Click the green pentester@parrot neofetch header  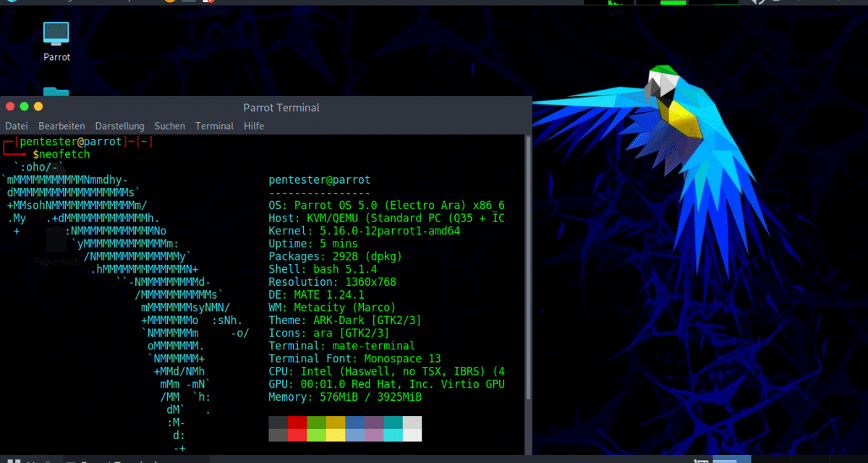click(x=319, y=180)
